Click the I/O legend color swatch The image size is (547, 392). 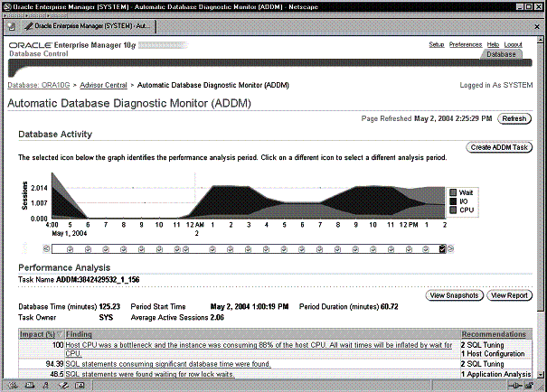click(453, 201)
